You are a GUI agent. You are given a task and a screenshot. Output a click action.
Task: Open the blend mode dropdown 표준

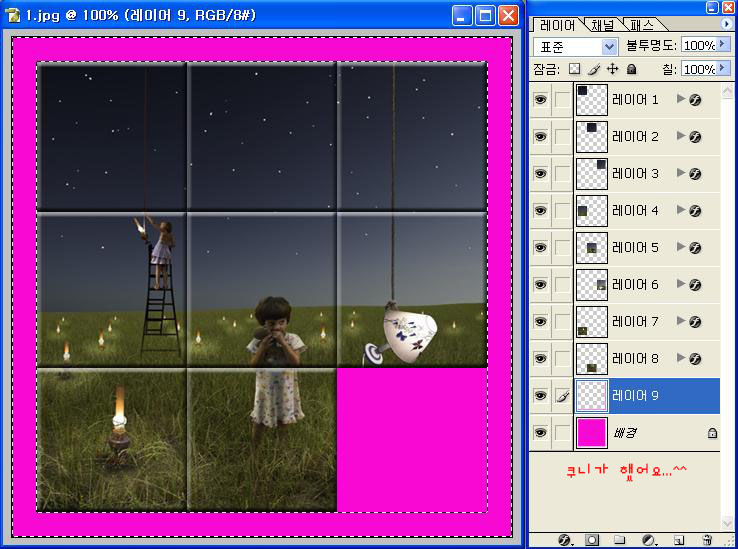pos(576,47)
